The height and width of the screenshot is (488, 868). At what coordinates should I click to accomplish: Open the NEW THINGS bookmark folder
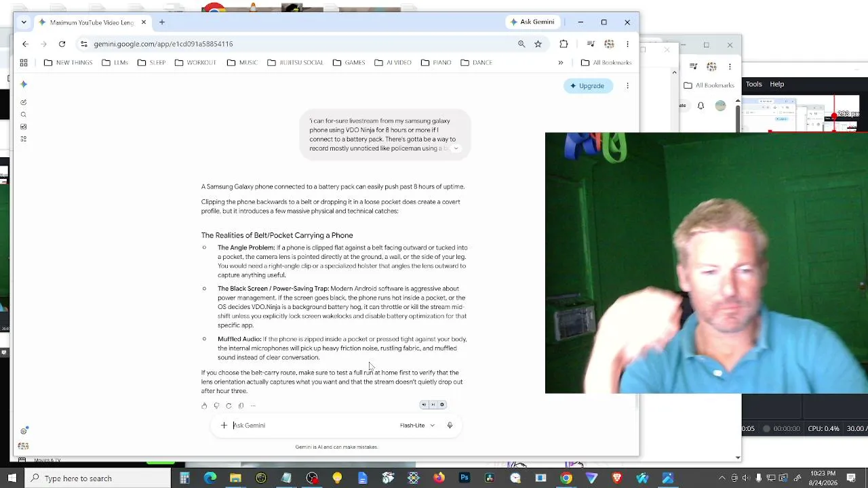coord(68,62)
